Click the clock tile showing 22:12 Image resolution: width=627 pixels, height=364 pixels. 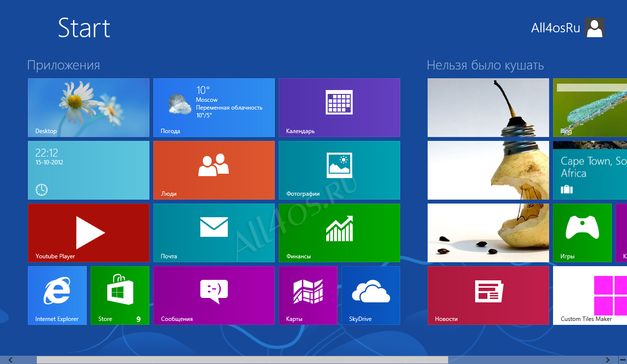[x=89, y=170]
